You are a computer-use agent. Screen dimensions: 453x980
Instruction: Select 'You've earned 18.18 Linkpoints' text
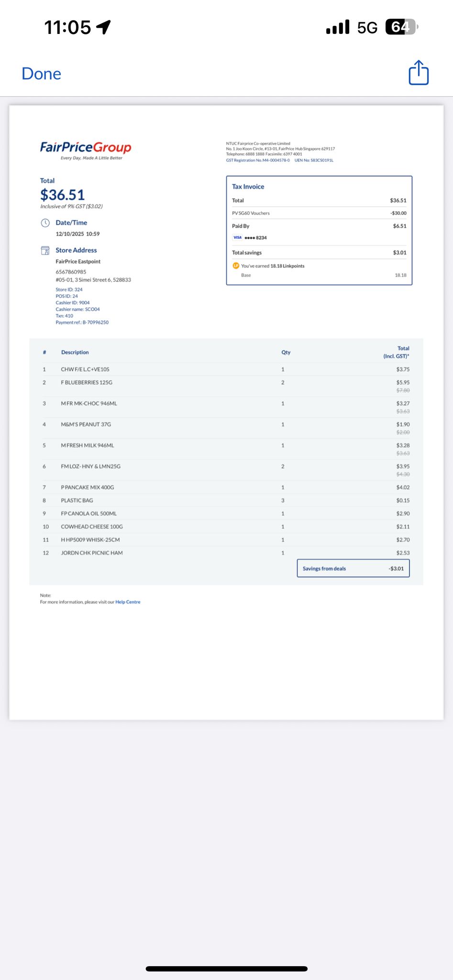(x=273, y=266)
